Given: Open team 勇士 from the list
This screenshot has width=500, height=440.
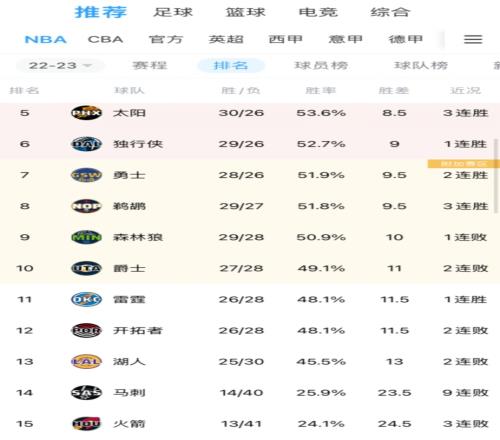Looking at the screenshot, I should click(x=129, y=175).
